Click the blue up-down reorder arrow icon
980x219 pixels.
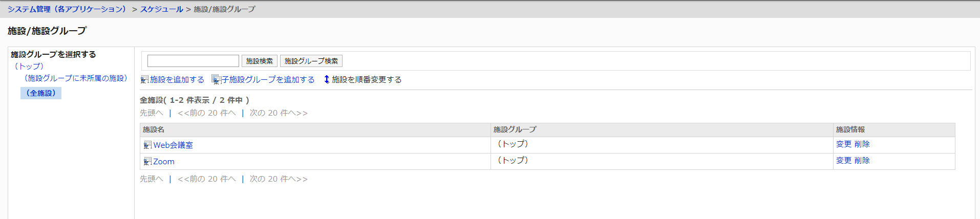pyautogui.click(x=327, y=79)
